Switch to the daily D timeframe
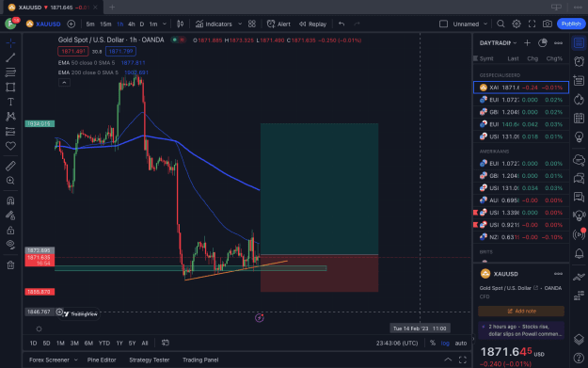 click(142, 24)
